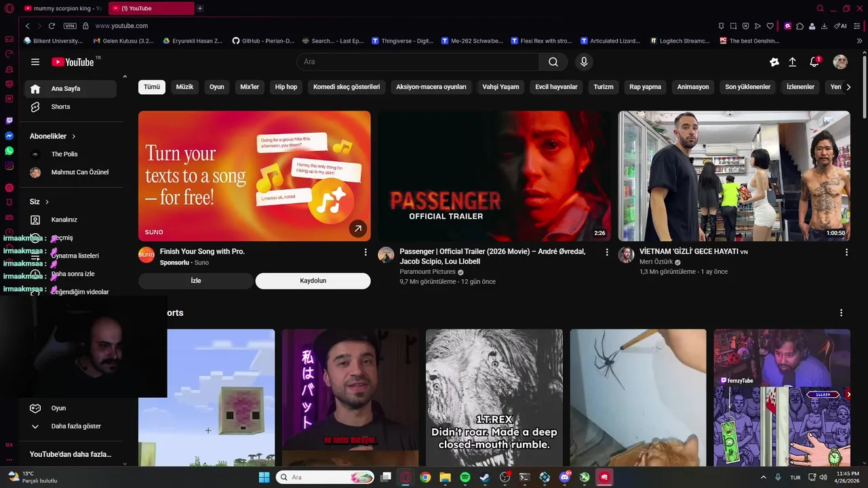Screen dimensions: 868x488
Task: Start voice search with the microphone icon
Action: [x=584, y=62]
